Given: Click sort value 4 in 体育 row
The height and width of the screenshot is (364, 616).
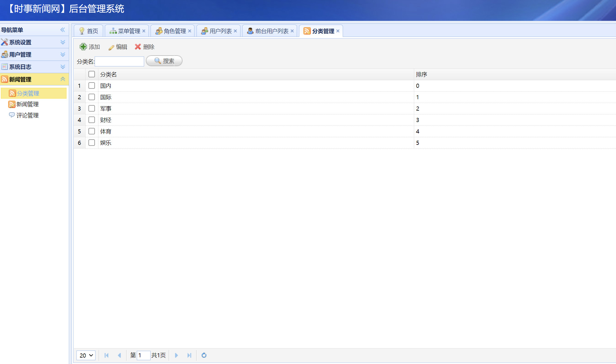Looking at the screenshot, I should (418, 131).
